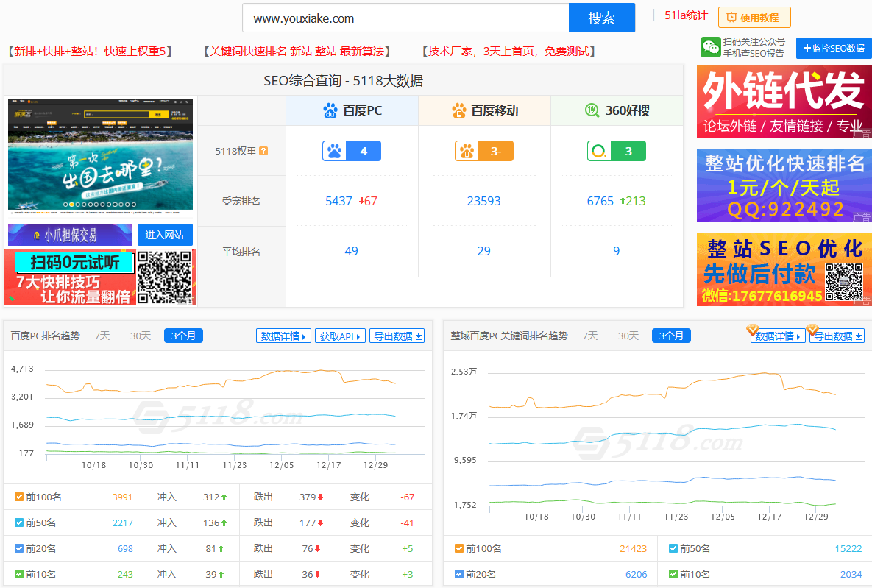Click the 前50名 count 2217

pyautogui.click(x=123, y=523)
